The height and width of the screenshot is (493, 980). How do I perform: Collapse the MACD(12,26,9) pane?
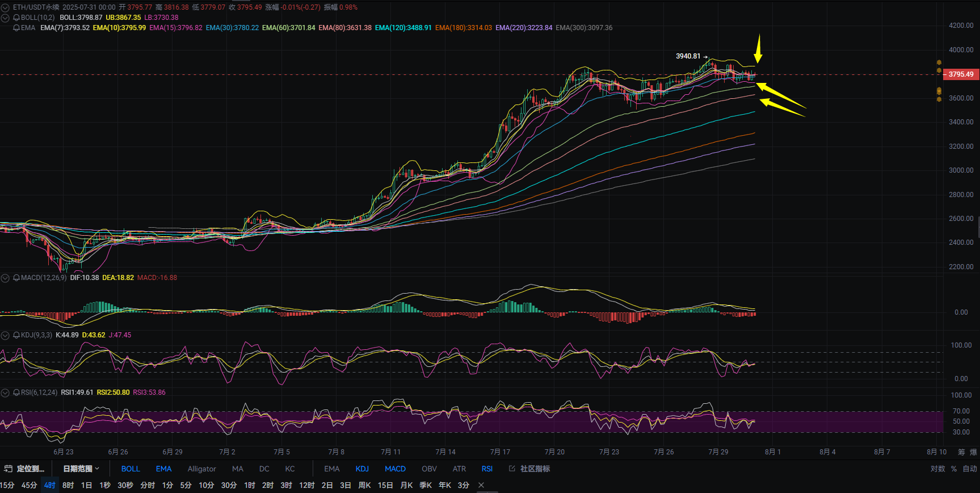click(5, 278)
